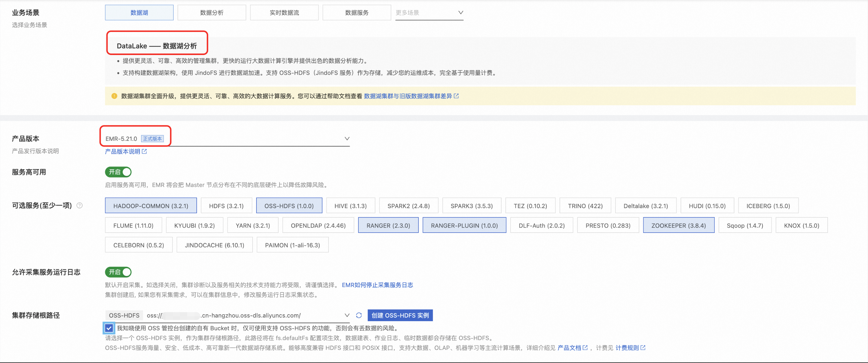Click the external link icon after 产品版本说明
This screenshot has width=868, height=363.
coord(144,151)
